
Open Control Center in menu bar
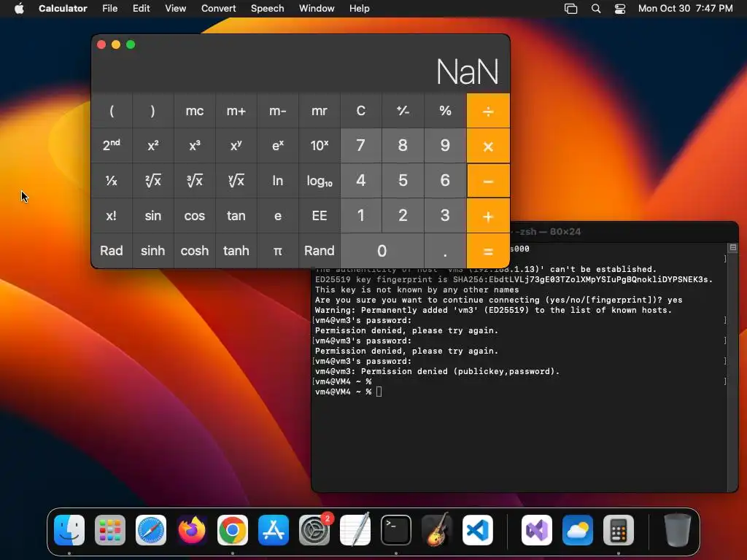click(x=620, y=8)
